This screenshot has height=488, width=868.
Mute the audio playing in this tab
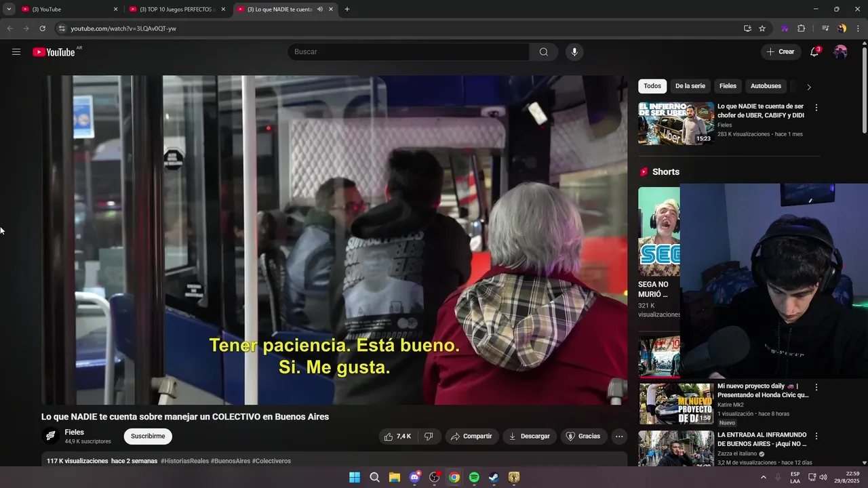pos(320,9)
